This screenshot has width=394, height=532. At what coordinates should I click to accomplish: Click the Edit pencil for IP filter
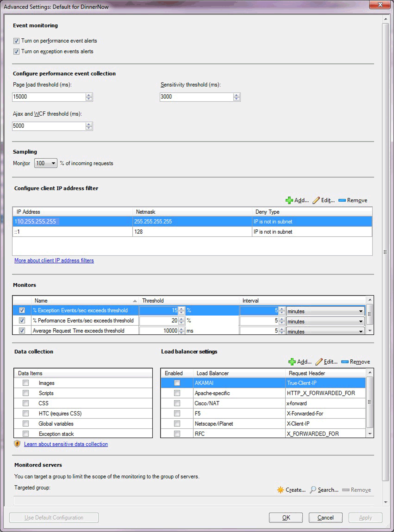click(316, 200)
